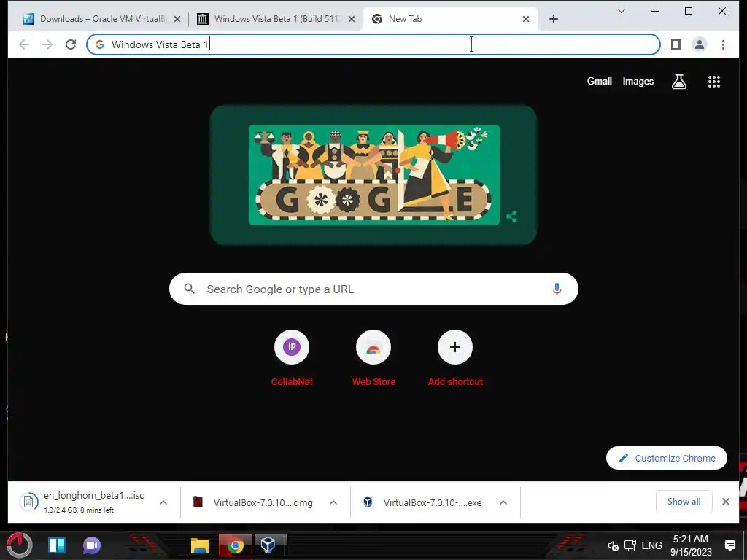Screen dimensions: 747x560
Task: Open the Google Doodle image
Action: click(x=374, y=175)
